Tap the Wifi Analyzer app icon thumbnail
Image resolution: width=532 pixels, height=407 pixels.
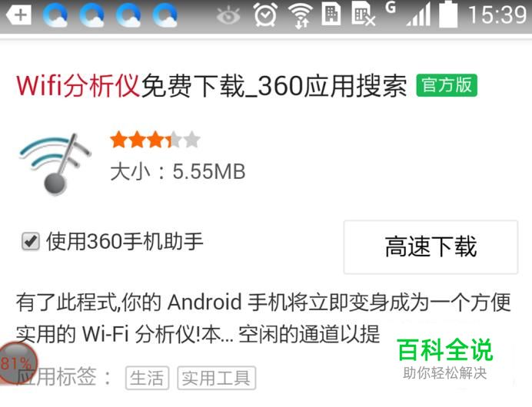pos(55,164)
